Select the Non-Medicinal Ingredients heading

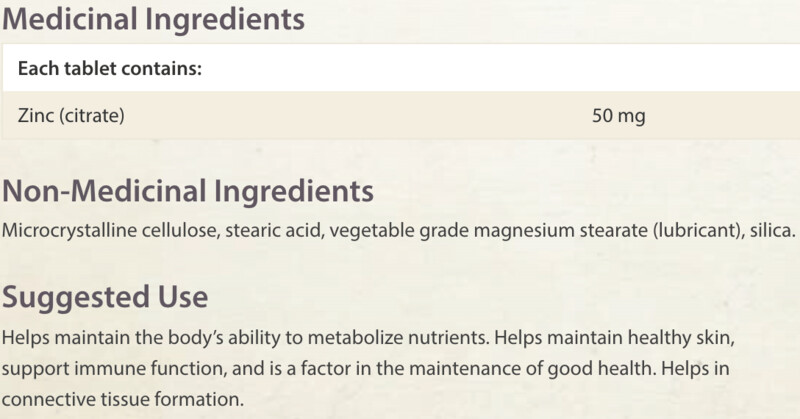tap(188, 191)
